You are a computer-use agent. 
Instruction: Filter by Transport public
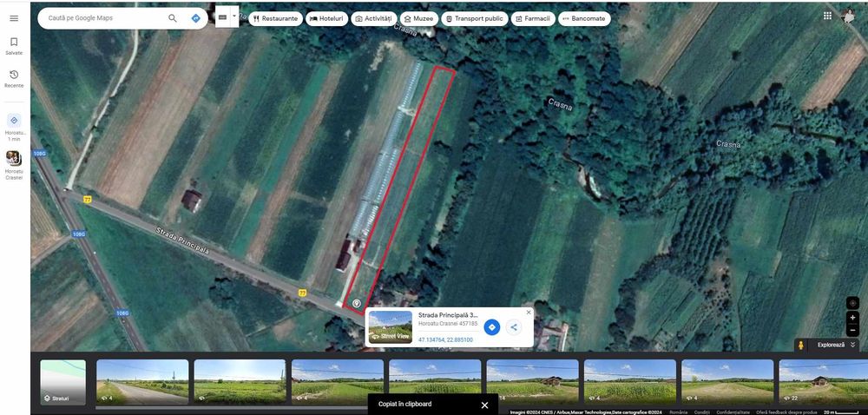click(475, 18)
